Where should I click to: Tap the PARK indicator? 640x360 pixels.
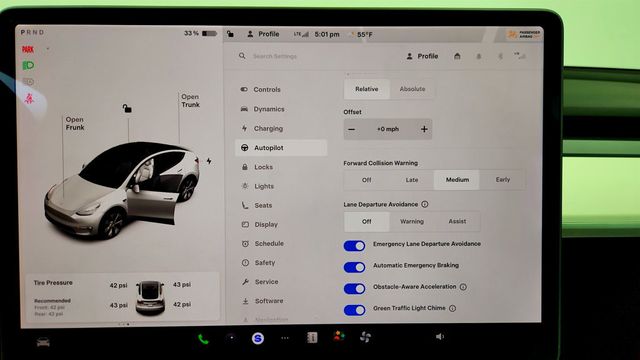[x=28, y=49]
